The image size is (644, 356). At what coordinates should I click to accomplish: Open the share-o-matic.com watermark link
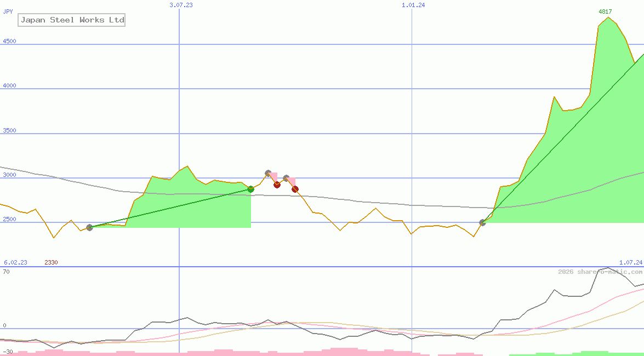point(600,272)
